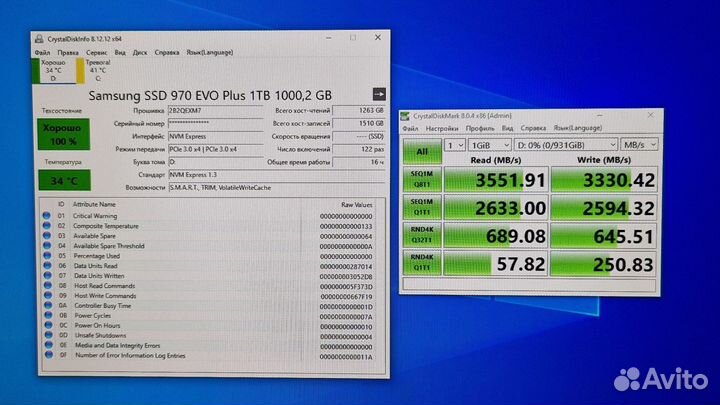The height and width of the screenshot is (405, 720).
Task: Start all benchmarks with the All button
Action: click(422, 151)
